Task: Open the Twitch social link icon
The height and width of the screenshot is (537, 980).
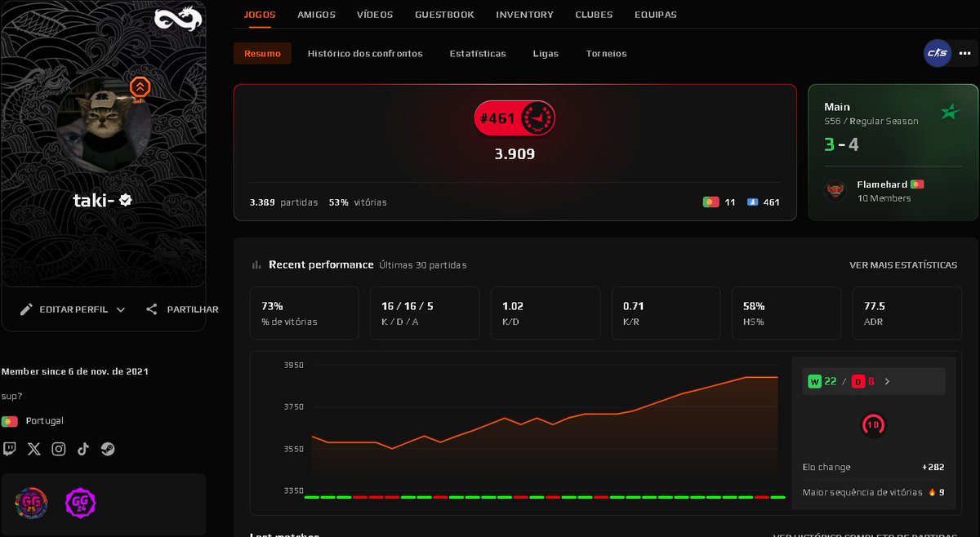Action: (x=9, y=448)
